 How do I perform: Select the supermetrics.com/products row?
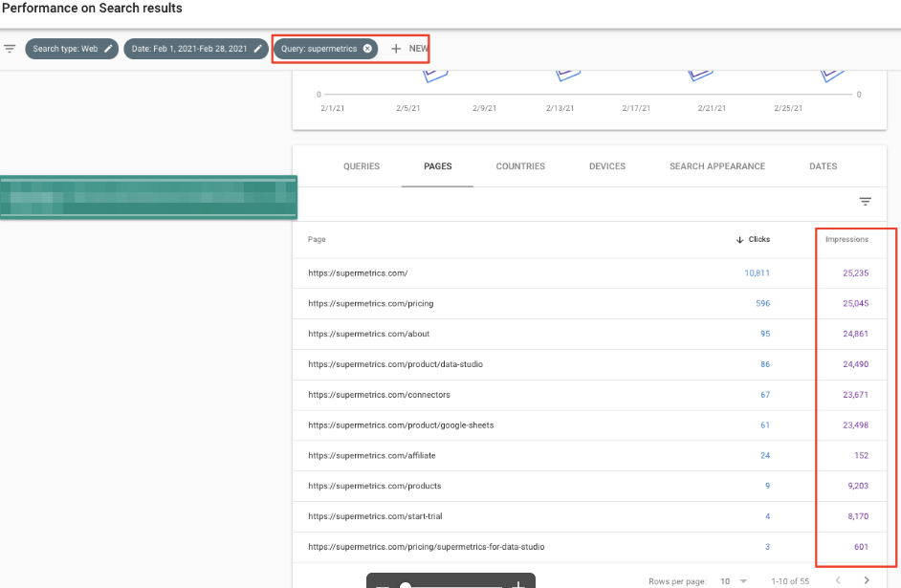point(589,487)
